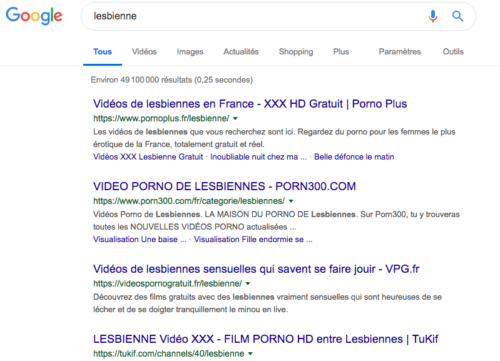Open the VPG.fr result title
This screenshot has height=361, width=500.
(256, 269)
